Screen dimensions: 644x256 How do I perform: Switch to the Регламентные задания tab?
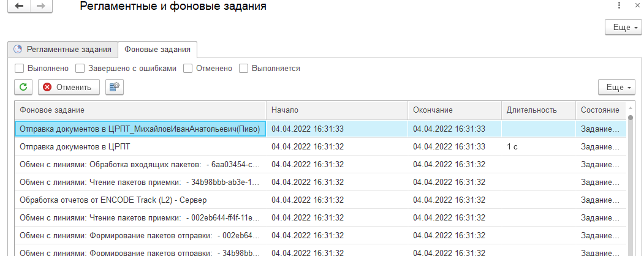click(69, 50)
